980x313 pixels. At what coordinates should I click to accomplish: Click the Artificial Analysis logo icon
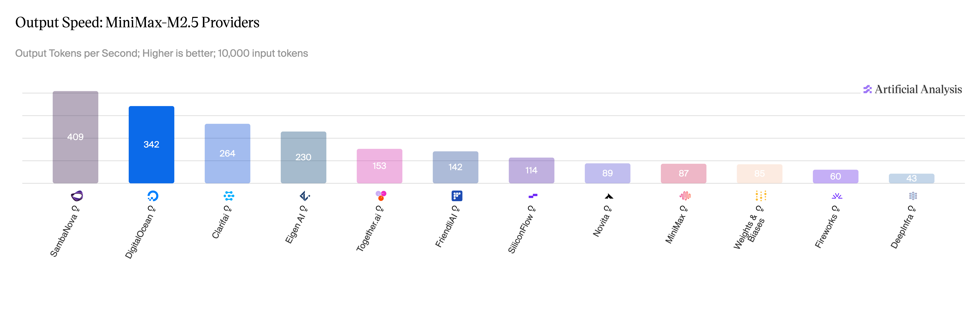(867, 89)
